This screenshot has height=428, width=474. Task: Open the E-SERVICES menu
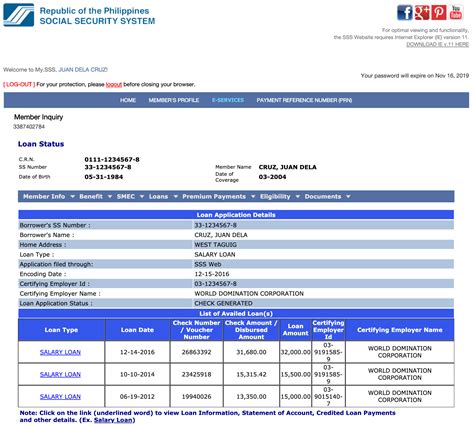(228, 100)
